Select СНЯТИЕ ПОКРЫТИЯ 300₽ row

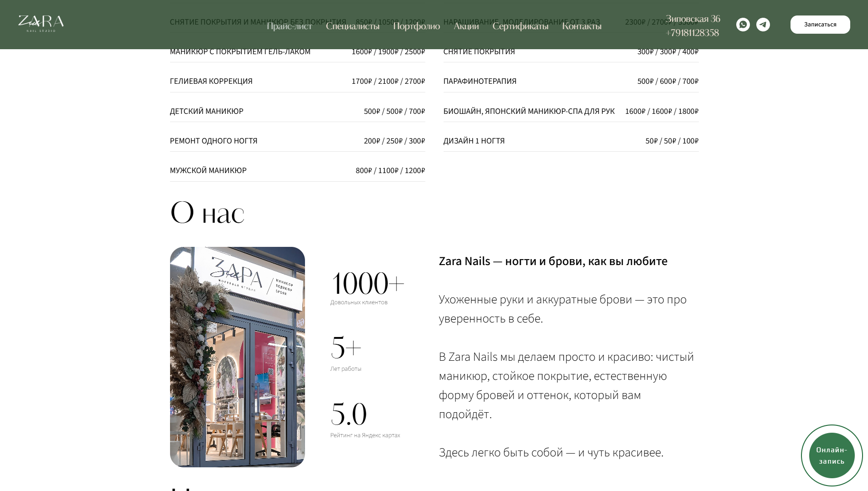tap(571, 51)
